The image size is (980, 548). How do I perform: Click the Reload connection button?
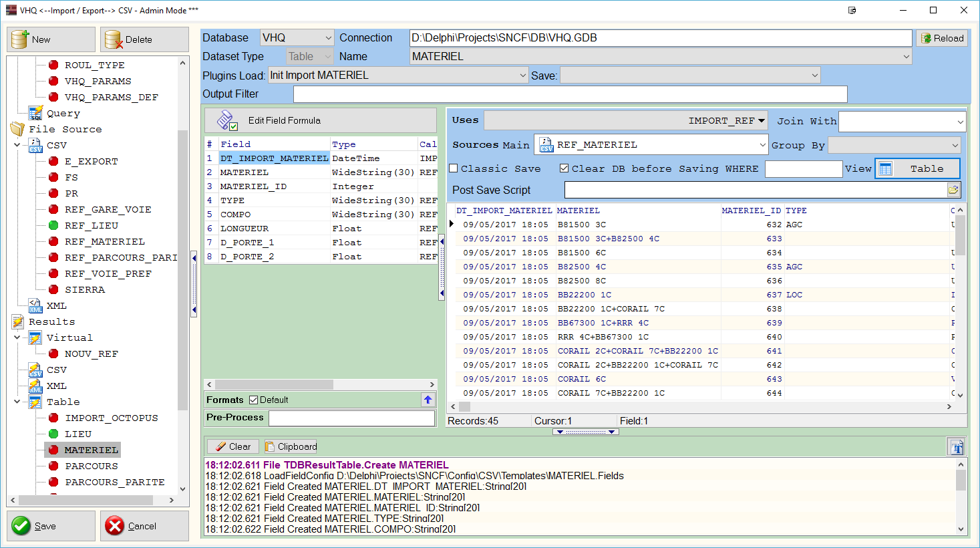tap(942, 38)
